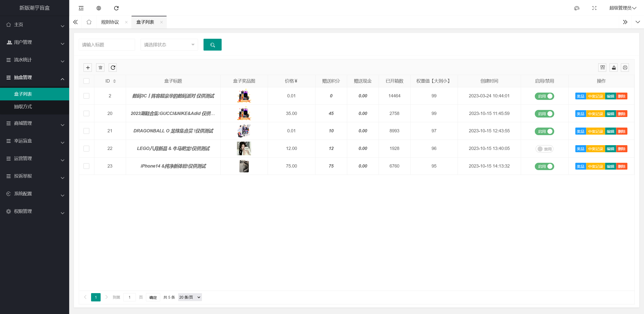Select 抽取方式 in the sidebar
This screenshot has height=314, width=644.
click(23, 107)
